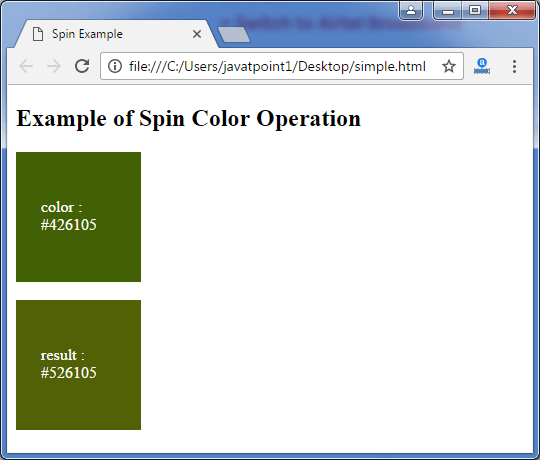Click the address bar URL field
Viewport: 540px width, 460px height.
277,66
